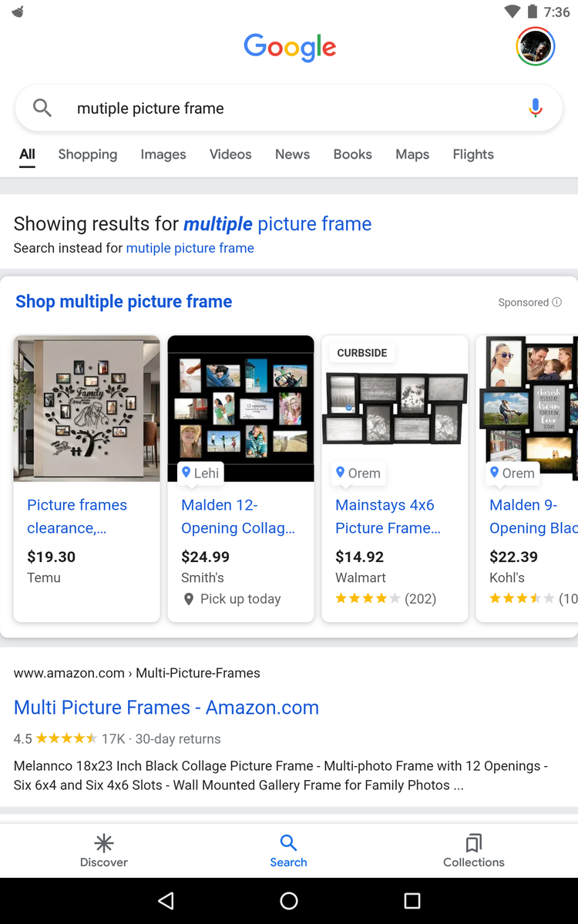The image size is (578, 924).
Task: Switch to the Images tab
Action: [163, 155]
